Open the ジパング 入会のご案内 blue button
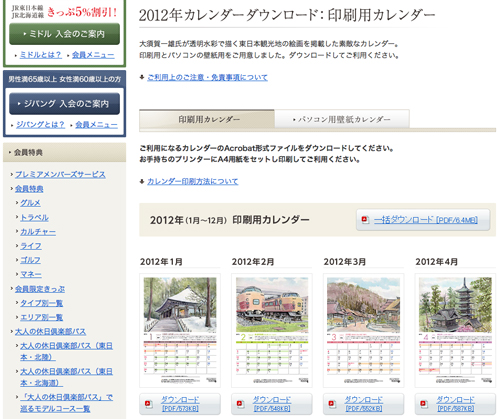The width and height of the screenshot is (500, 419). pos(64,104)
